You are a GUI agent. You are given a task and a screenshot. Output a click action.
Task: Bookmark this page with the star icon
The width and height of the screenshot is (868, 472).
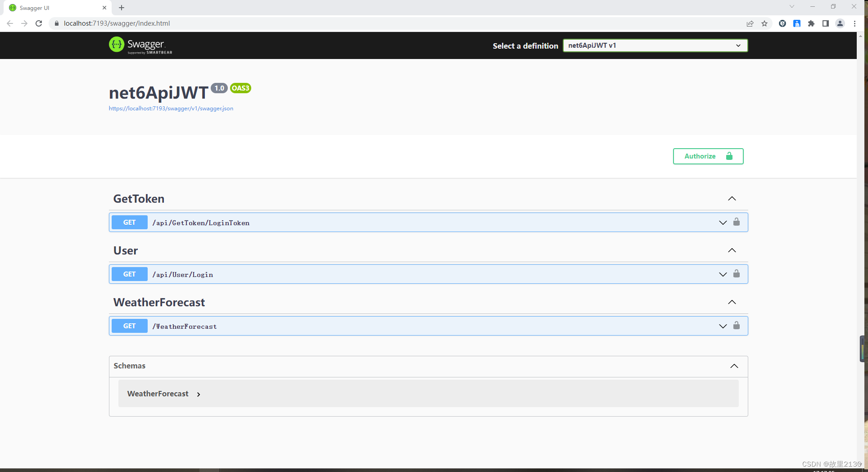pyautogui.click(x=764, y=23)
